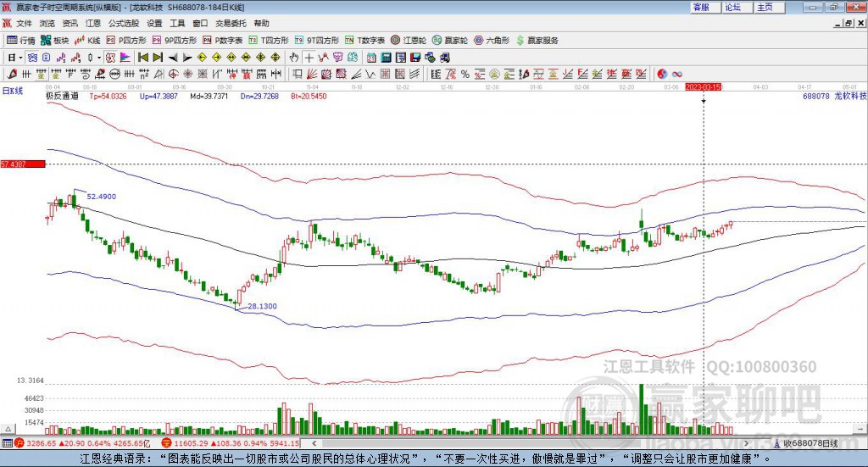This screenshot has width=868, height=467.
Task: Select the Gann fan lines tool
Action: [312, 74]
